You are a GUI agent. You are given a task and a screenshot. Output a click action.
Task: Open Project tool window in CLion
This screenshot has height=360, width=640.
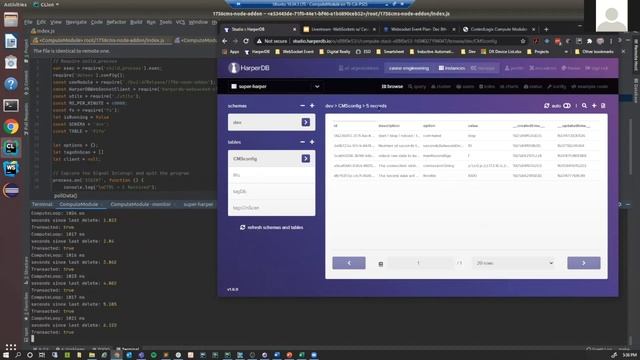pyautogui.click(x=27, y=51)
